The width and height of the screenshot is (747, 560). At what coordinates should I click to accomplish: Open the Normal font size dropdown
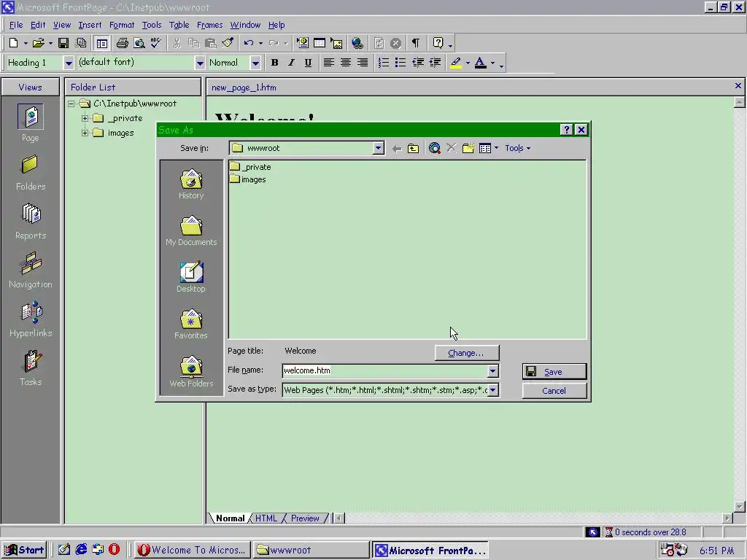click(256, 63)
